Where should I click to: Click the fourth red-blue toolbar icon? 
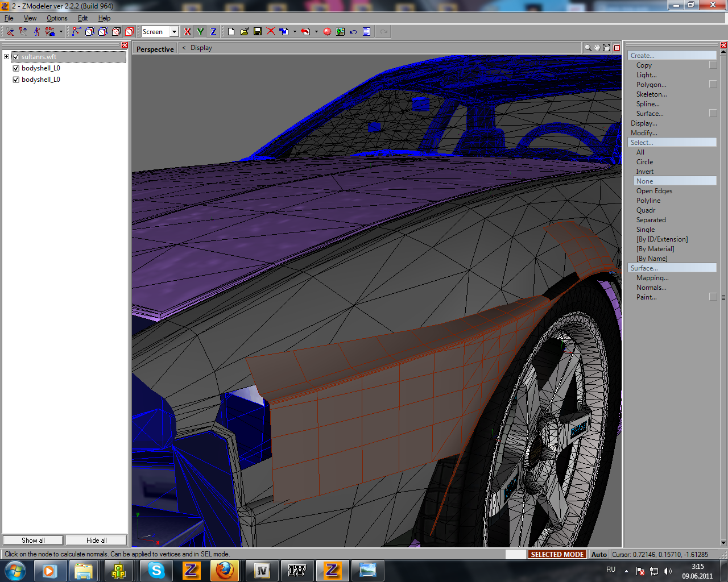tap(50, 32)
